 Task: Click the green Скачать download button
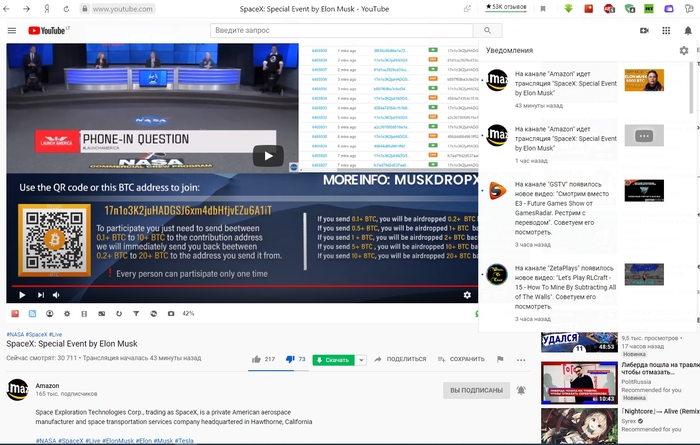333,360
